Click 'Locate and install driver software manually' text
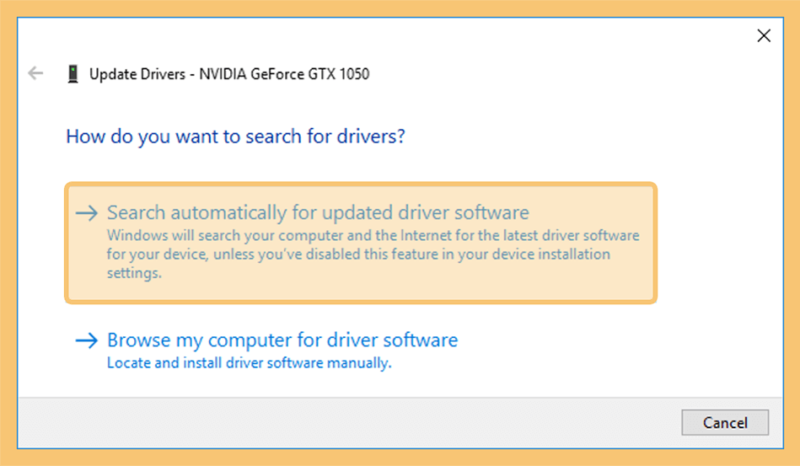Image resolution: width=800 pixels, height=466 pixels. coord(249,363)
